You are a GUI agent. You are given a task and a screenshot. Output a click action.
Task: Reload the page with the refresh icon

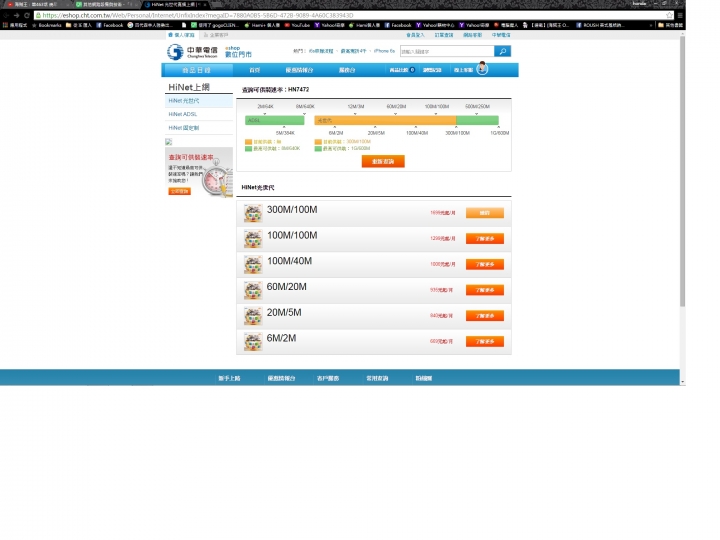[27, 15]
